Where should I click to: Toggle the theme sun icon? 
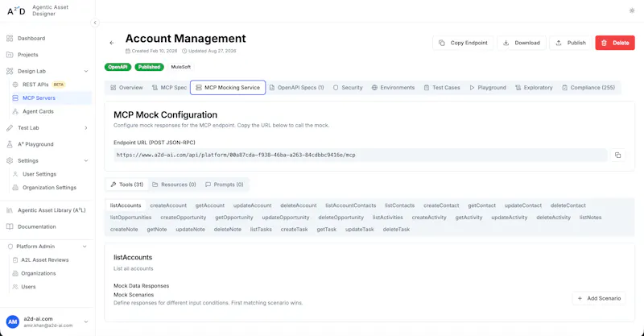632,10
